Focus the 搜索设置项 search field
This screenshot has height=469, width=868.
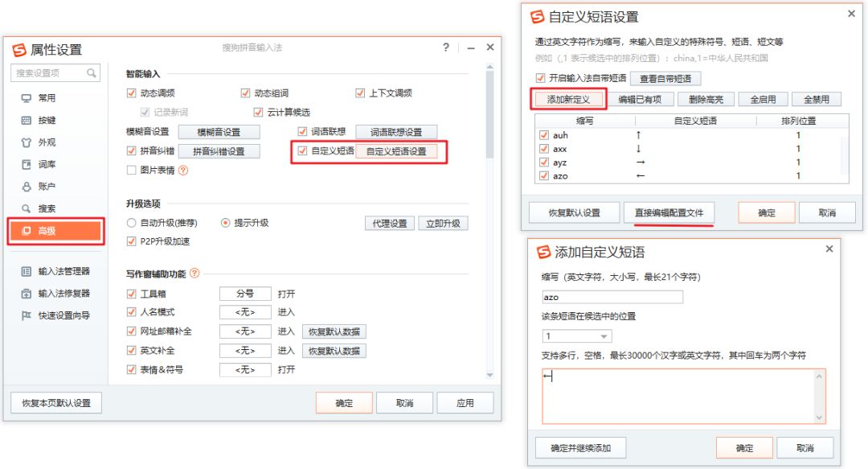[x=55, y=72]
